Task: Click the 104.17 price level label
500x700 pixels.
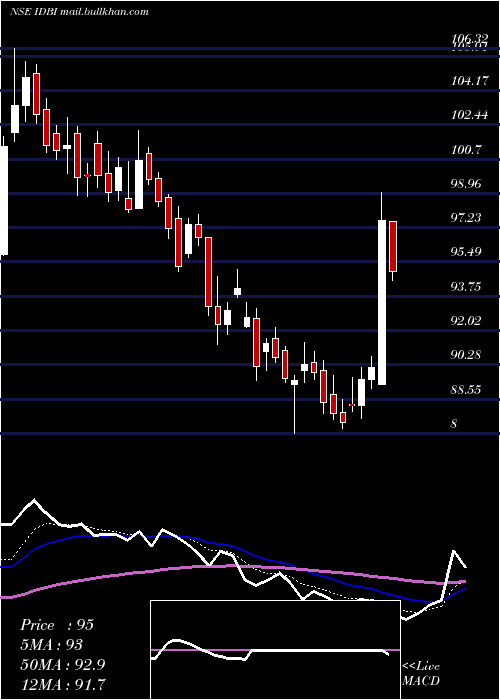Action: tap(470, 81)
